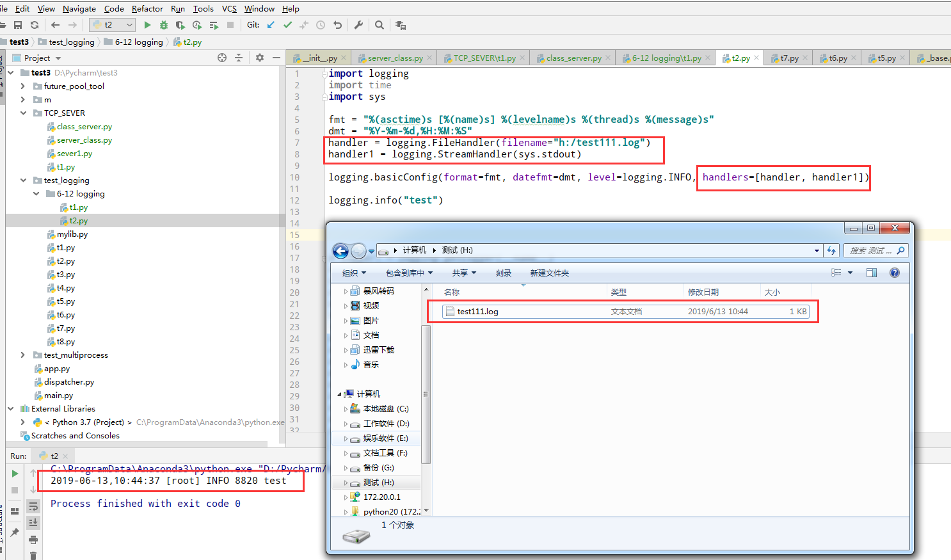Click the Project panel gear icon
This screenshot has width=951, height=560.
tap(259, 58)
